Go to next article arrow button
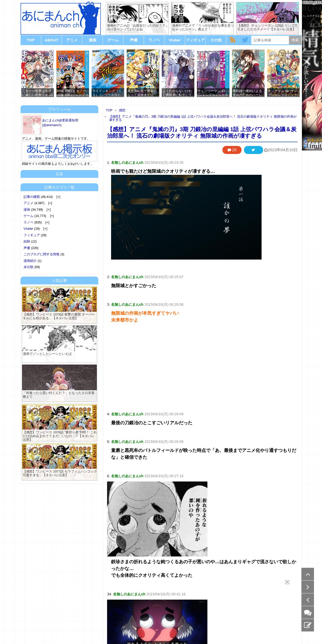This screenshot has height=644, width=322. coord(308,587)
